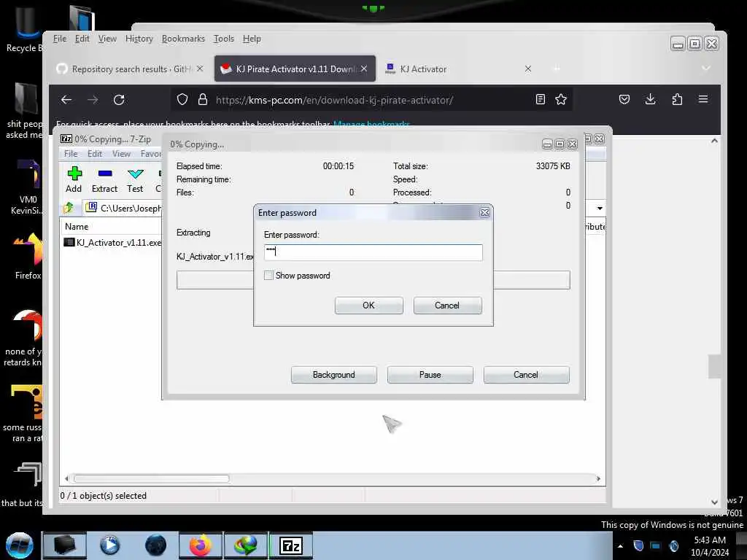747x560 pixels.
Task: Switch to 7-Zip in the taskbar
Action: (291, 545)
